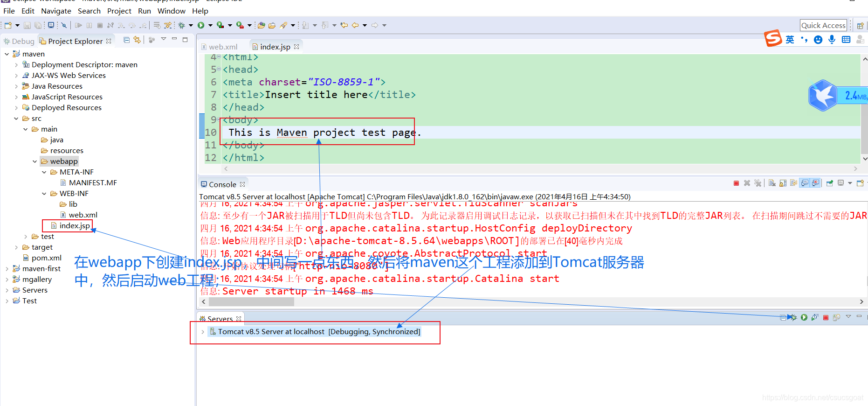
Task: Click the Console horizontal scrollbar thumb
Action: pos(251,302)
